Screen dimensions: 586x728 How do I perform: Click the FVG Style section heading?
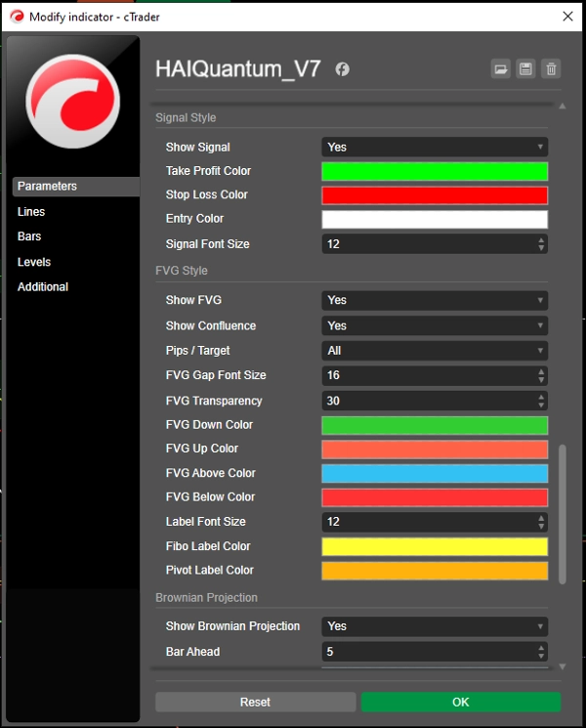[182, 271]
